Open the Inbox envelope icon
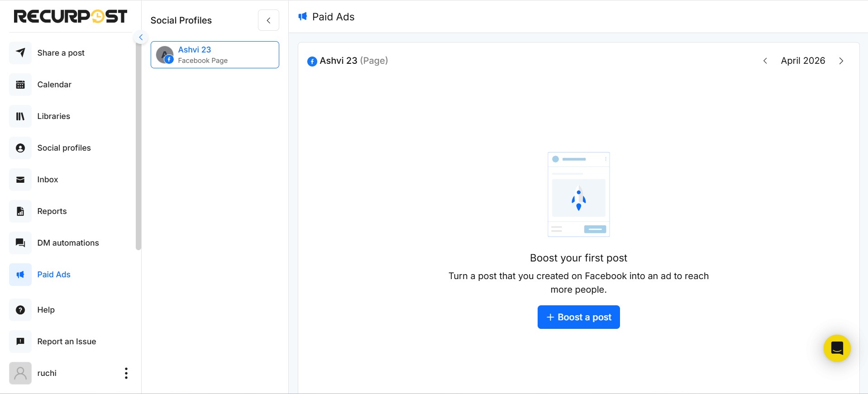This screenshot has height=394, width=868. click(x=20, y=180)
